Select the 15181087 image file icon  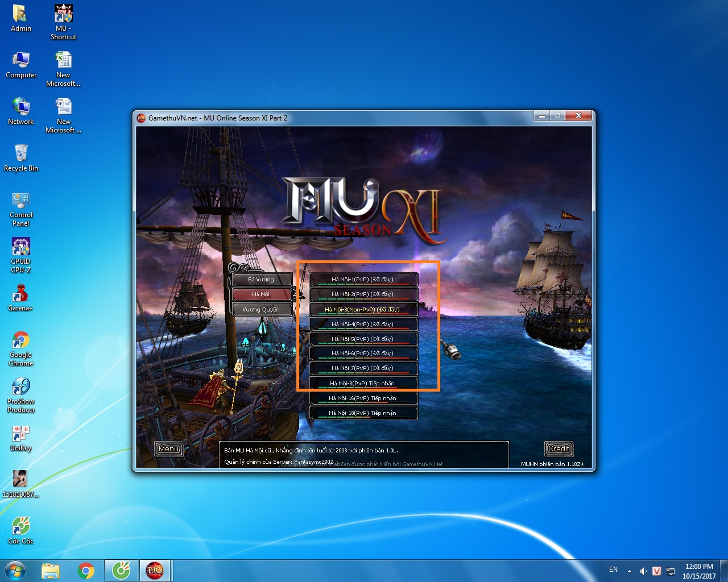point(21,485)
